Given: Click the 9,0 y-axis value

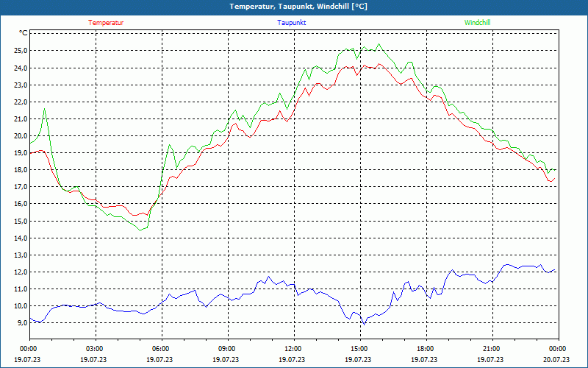Looking at the screenshot, I should [x=23, y=322].
